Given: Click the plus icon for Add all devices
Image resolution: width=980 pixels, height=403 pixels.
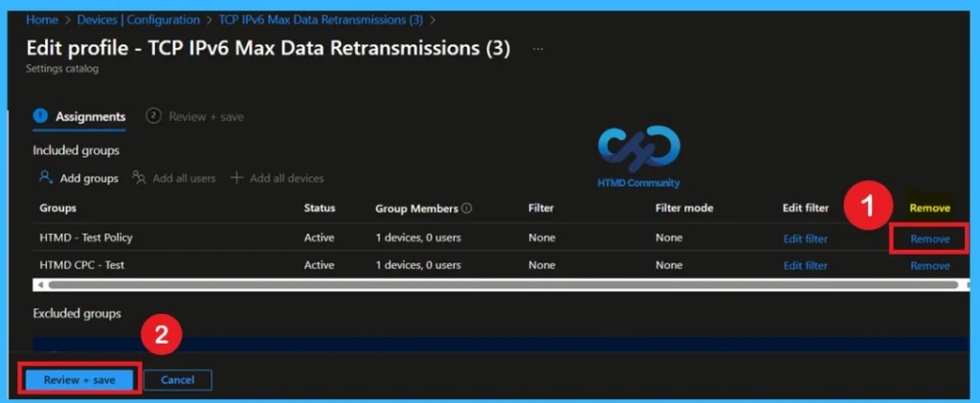Looking at the screenshot, I should tap(236, 178).
